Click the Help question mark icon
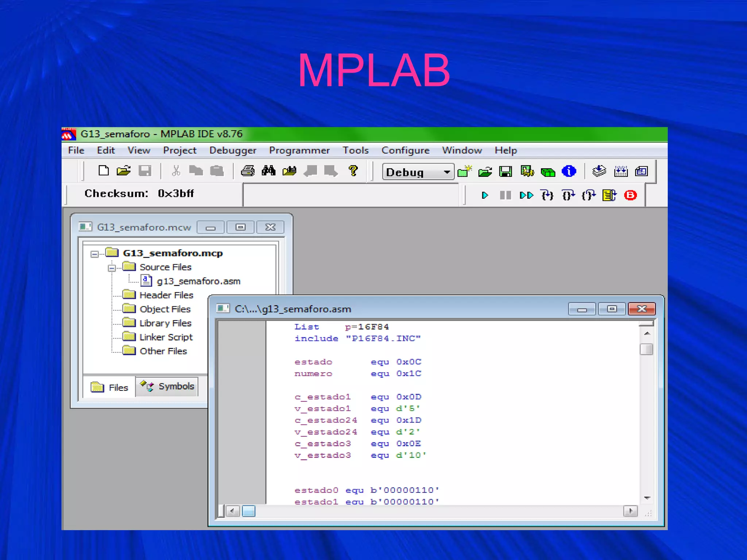 point(353,171)
